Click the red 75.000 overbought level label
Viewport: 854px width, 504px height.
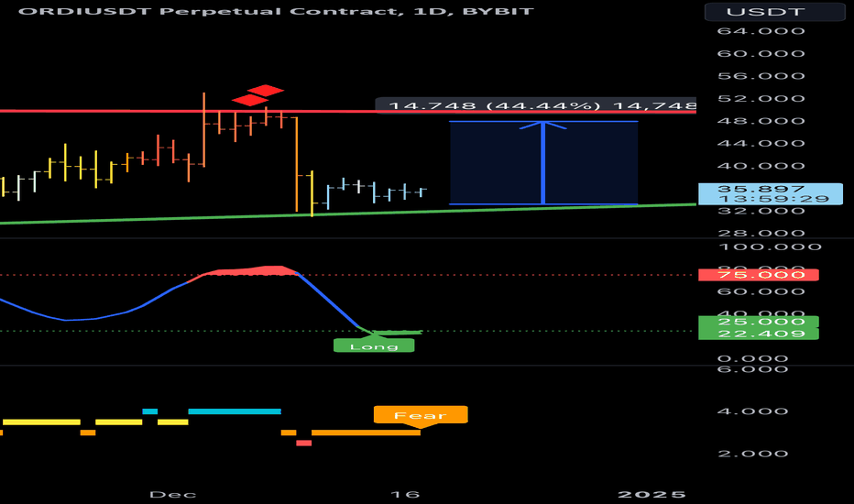point(758,275)
